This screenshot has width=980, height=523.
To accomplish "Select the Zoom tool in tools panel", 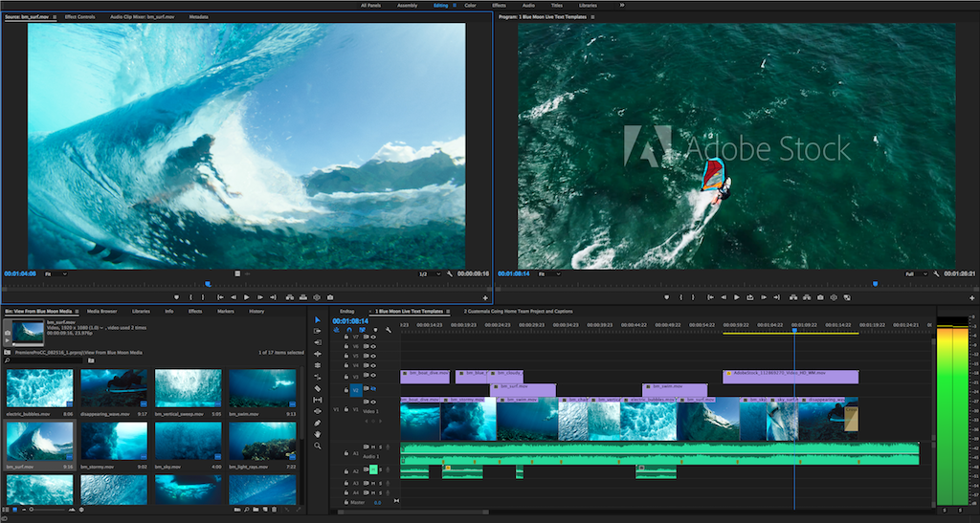I will (x=318, y=446).
